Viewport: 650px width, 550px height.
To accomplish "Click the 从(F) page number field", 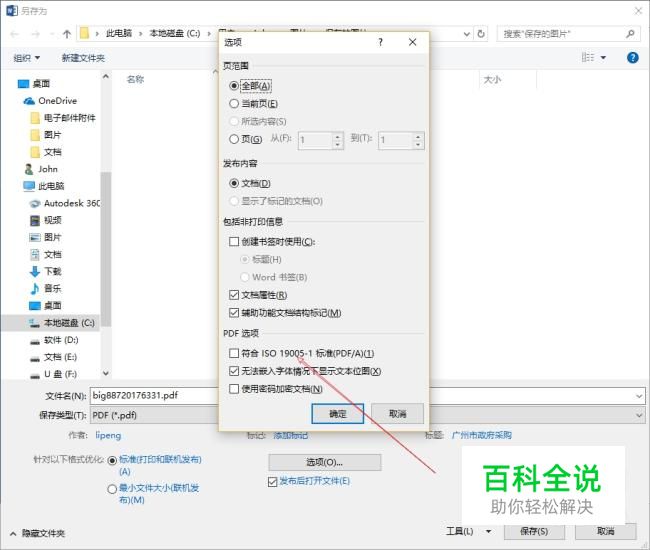I will (315, 140).
